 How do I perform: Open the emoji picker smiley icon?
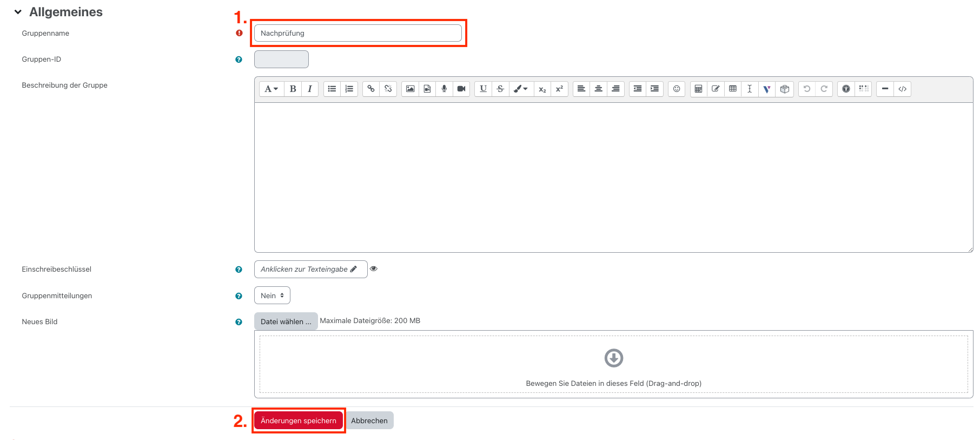coord(677,89)
